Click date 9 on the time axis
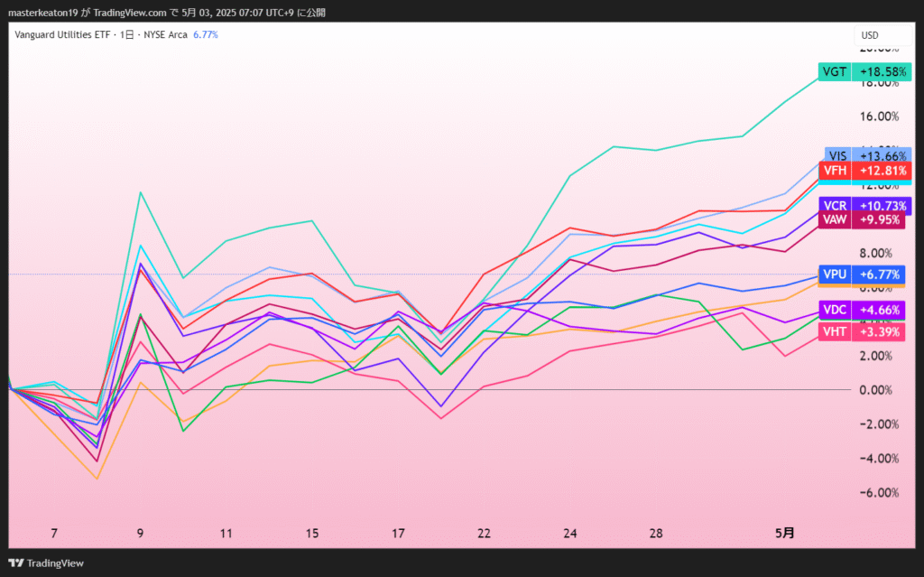 coord(140,534)
